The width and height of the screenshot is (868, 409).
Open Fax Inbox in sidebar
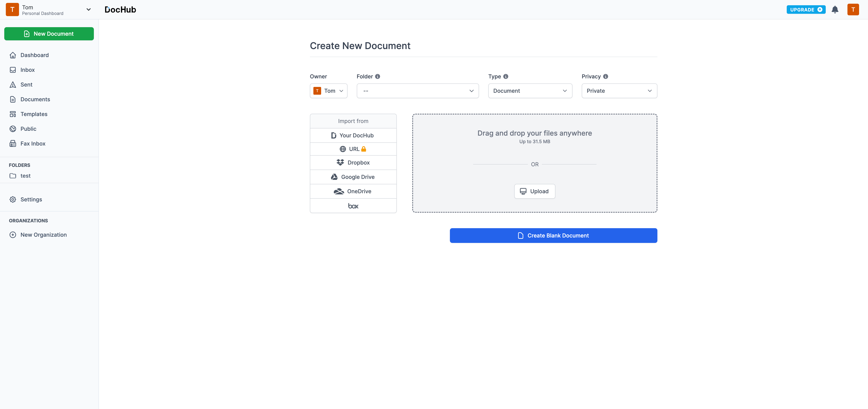point(33,144)
